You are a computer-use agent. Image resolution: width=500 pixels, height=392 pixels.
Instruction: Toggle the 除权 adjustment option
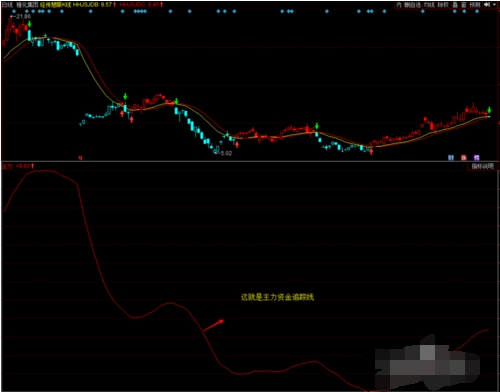coord(443,5)
